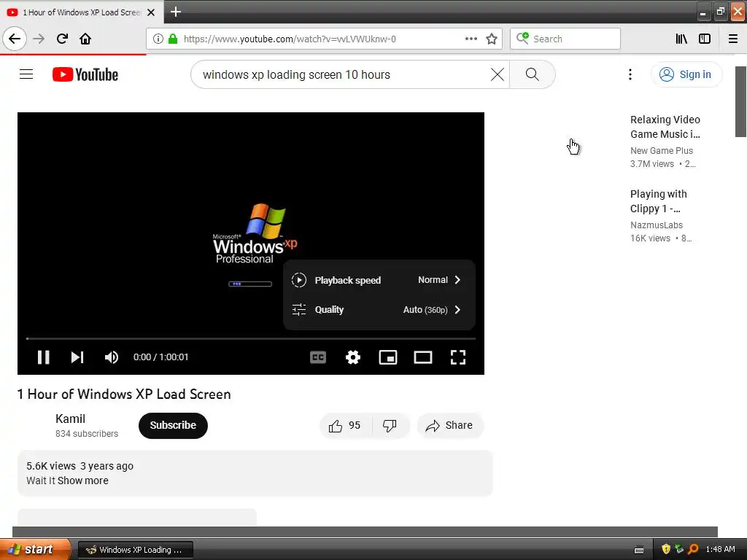
Task: Open a new tab with the plus button
Action: pos(176,12)
